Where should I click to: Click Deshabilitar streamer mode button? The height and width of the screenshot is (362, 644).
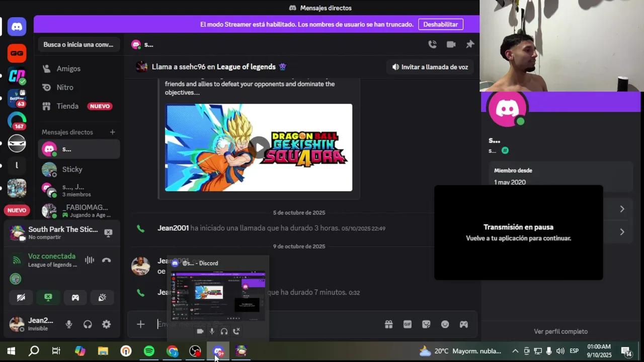pyautogui.click(x=440, y=24)
